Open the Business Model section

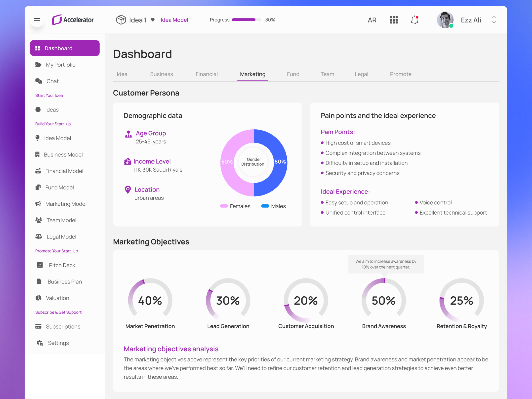coord(64,155)
